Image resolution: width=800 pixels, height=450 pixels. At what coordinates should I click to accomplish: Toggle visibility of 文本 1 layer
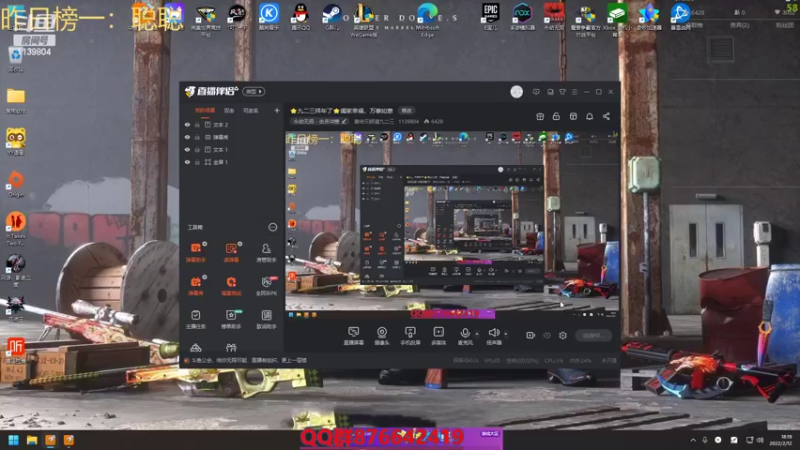coord(187,149)
